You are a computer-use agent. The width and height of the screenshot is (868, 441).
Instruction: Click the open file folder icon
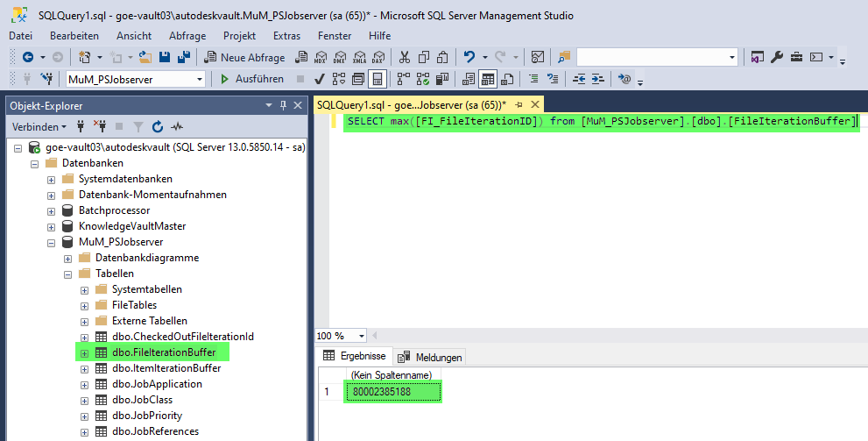click(x=145, y=57)
